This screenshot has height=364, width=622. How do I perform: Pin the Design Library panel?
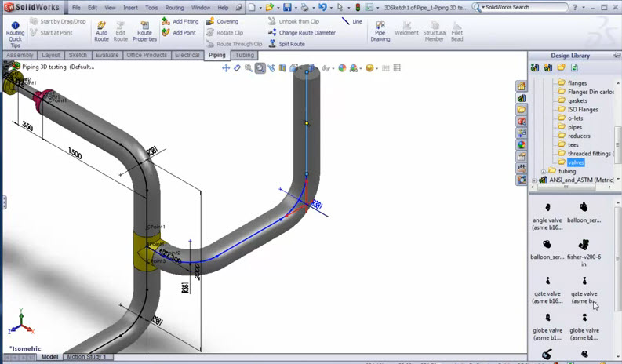coord(617,56)
